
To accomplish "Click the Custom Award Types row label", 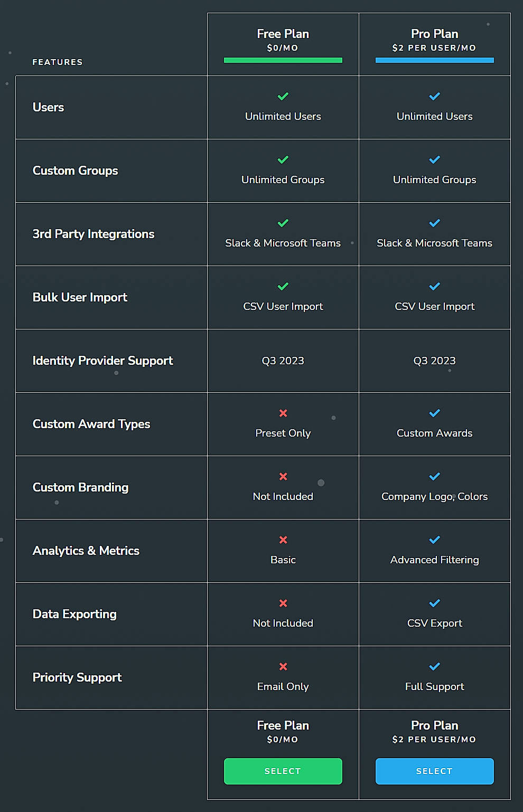I will pyautogui.click(x=91, y=424).
